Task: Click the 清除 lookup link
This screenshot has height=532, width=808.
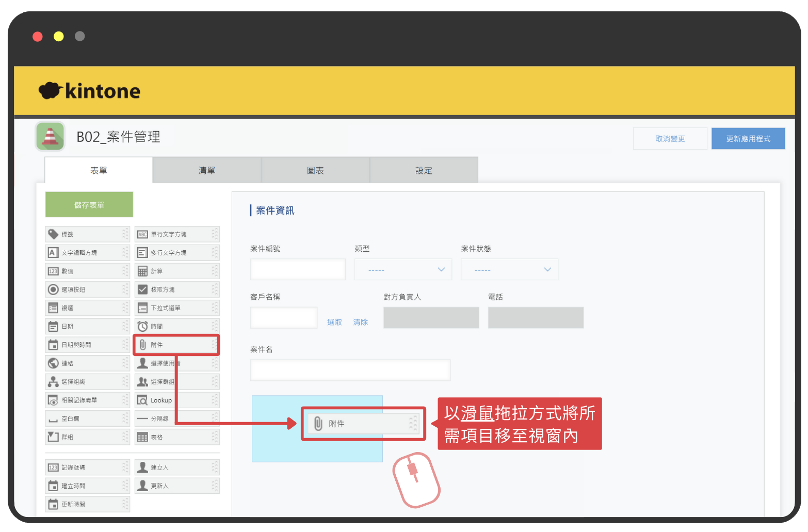Action: (361, 322)
